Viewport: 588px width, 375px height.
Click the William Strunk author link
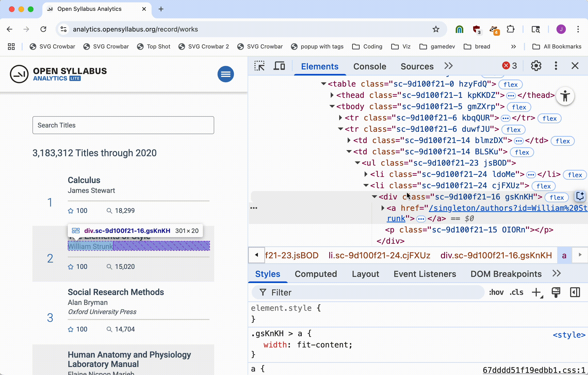(90, 246)
